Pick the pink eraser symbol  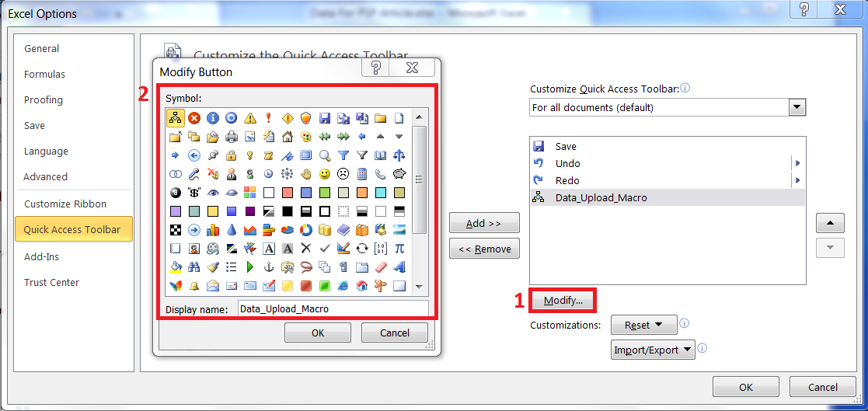point(381,267)
